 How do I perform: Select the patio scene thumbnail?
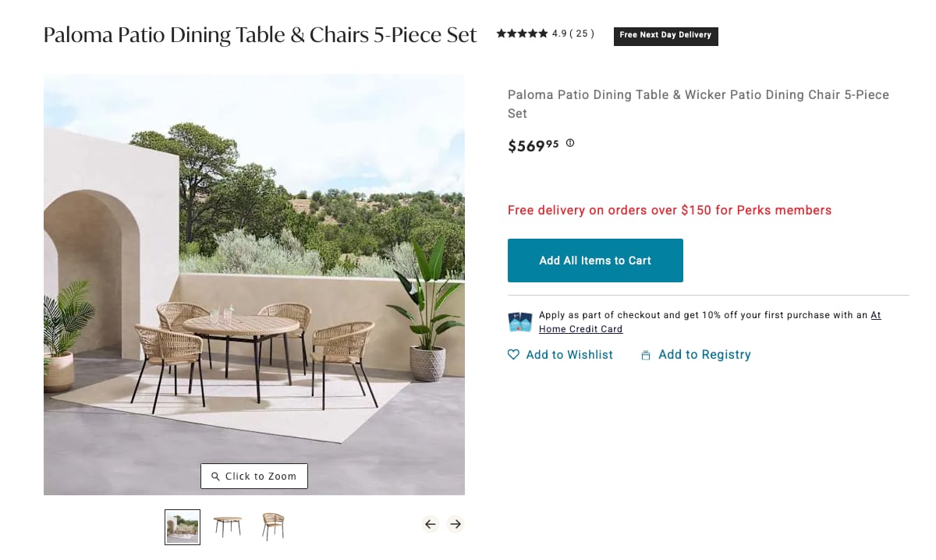(183, 526)
